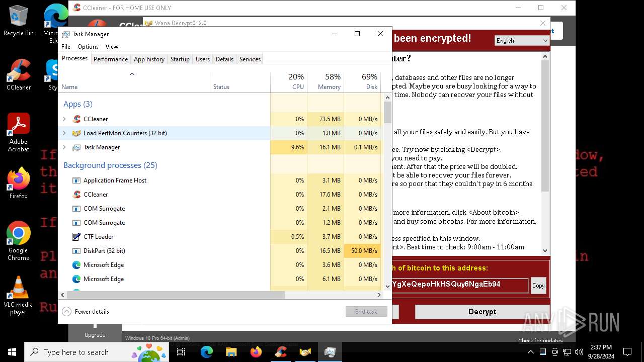Click the background CCleaner process icon
Screen dimensions: 644x362
click(x=76, y=195)
